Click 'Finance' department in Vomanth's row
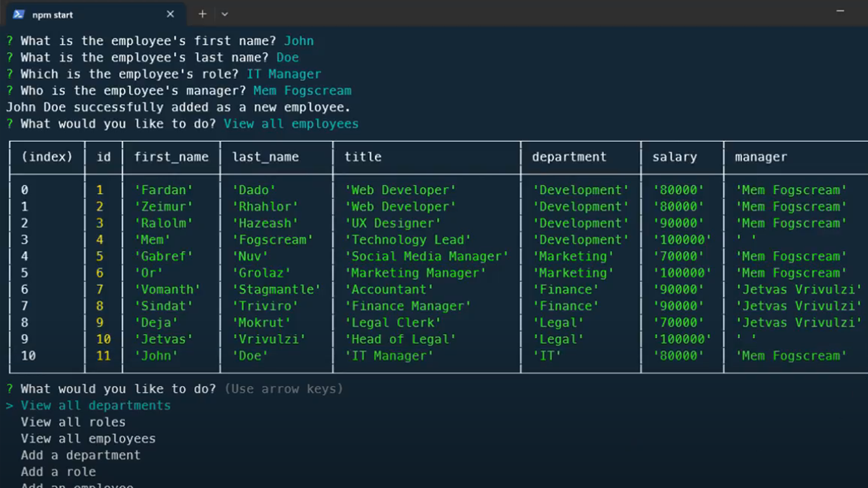Viewport: 868px width, 488px height. 566,289
